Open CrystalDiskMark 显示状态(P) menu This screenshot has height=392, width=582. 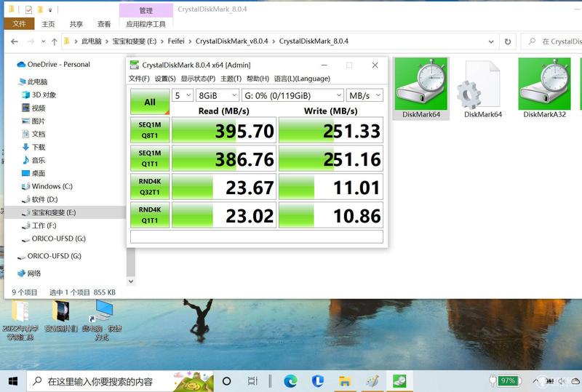[198, 79]
